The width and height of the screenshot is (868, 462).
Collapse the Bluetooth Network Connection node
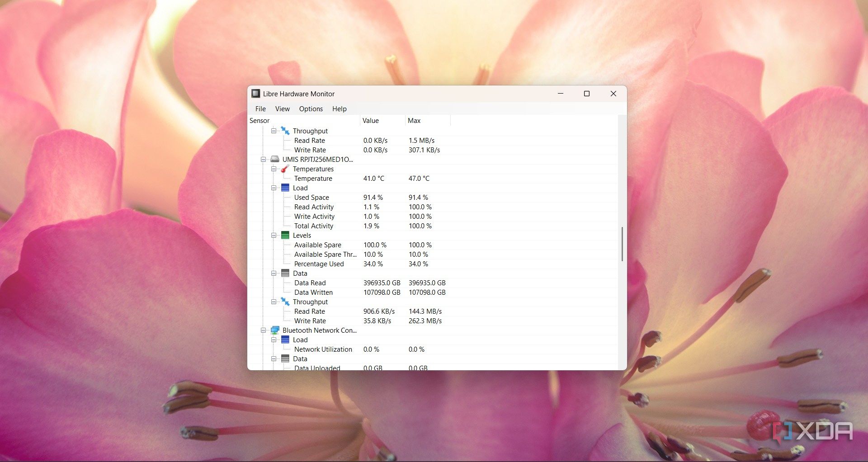[x=263, y=330]
